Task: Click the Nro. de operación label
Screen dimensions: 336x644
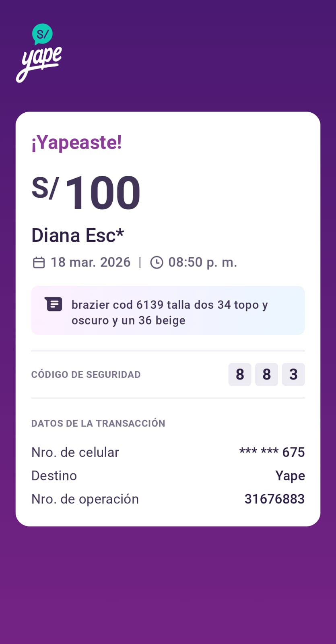Action: pos(85,499)
